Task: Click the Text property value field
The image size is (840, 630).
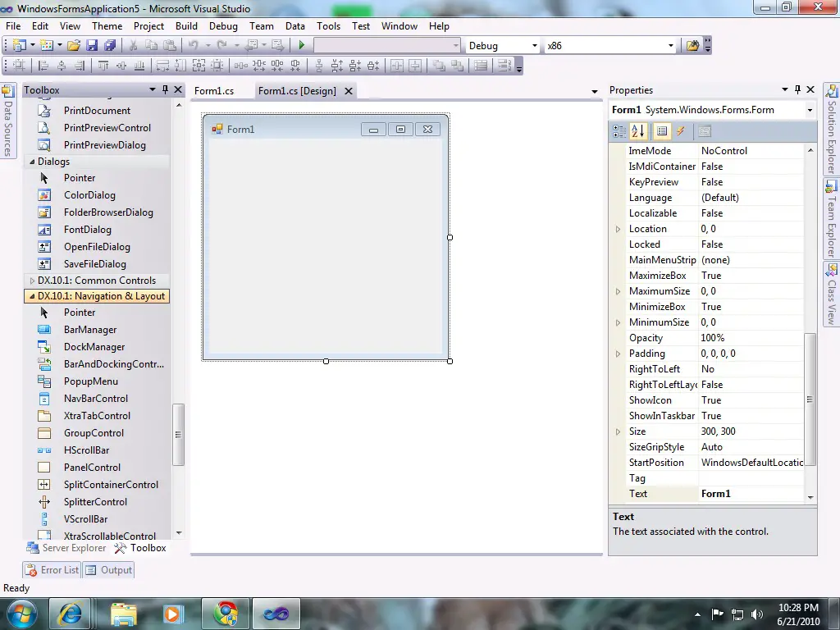Action: [x=751, y=494]
